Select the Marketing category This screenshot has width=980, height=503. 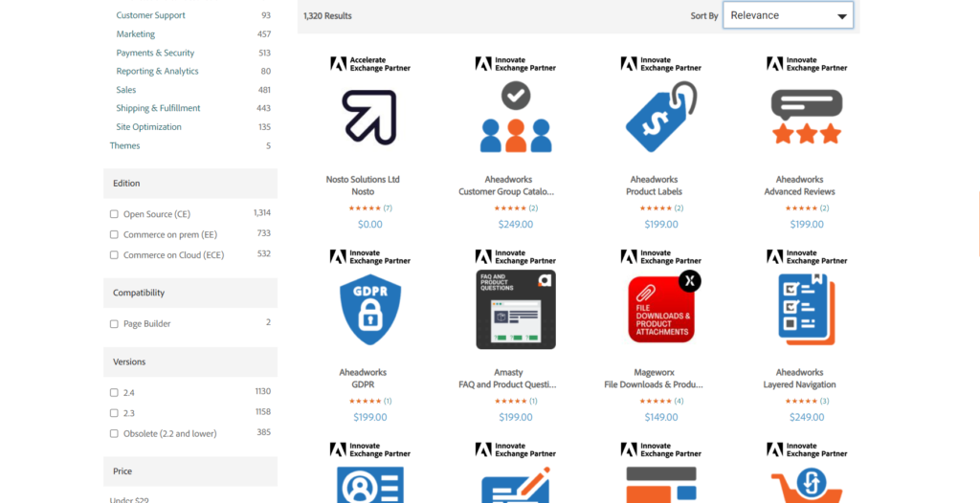[136, 33]
